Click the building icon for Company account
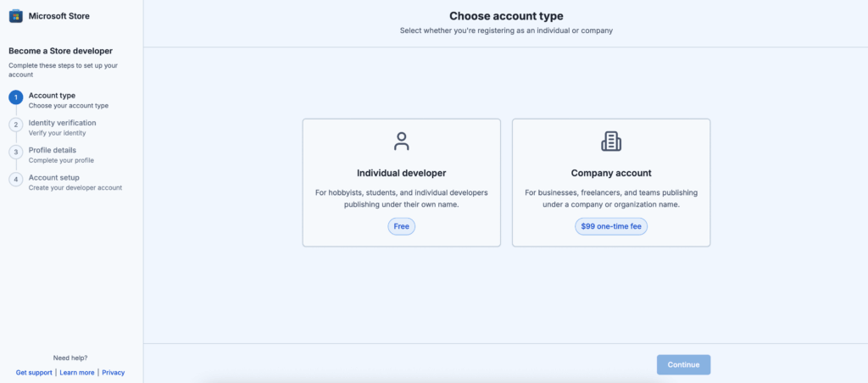 click(611, 142)
